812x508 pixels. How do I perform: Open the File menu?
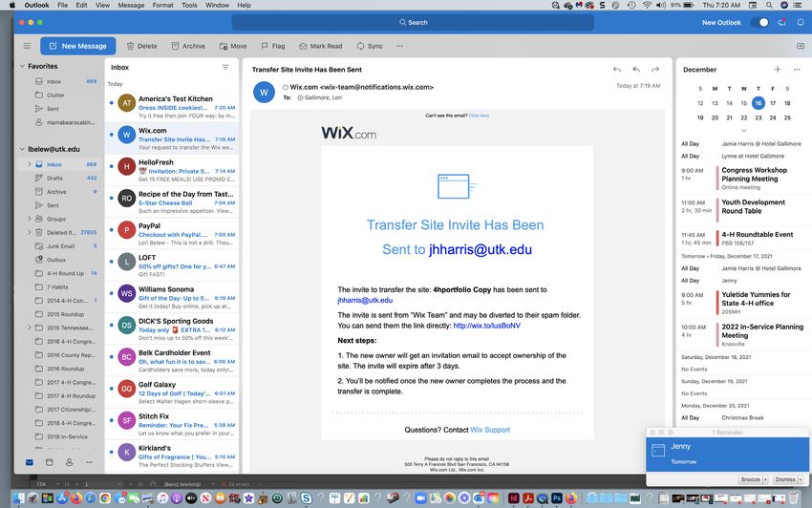click(63, 5)
